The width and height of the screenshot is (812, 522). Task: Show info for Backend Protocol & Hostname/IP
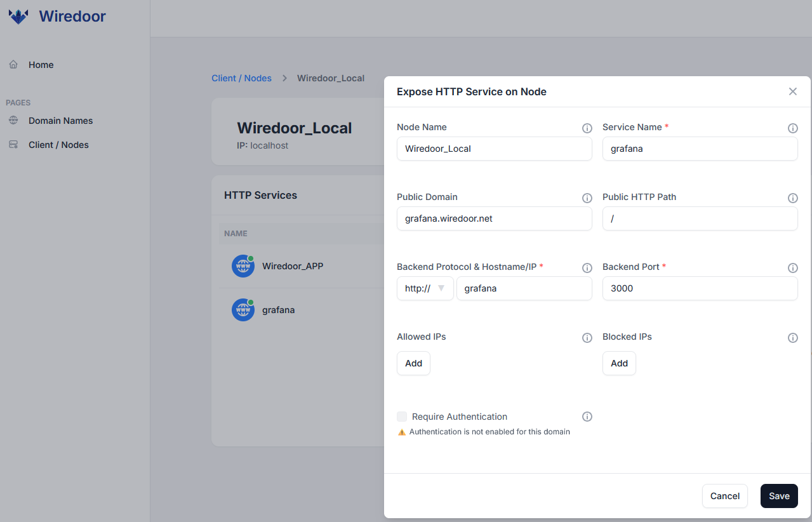587,268
